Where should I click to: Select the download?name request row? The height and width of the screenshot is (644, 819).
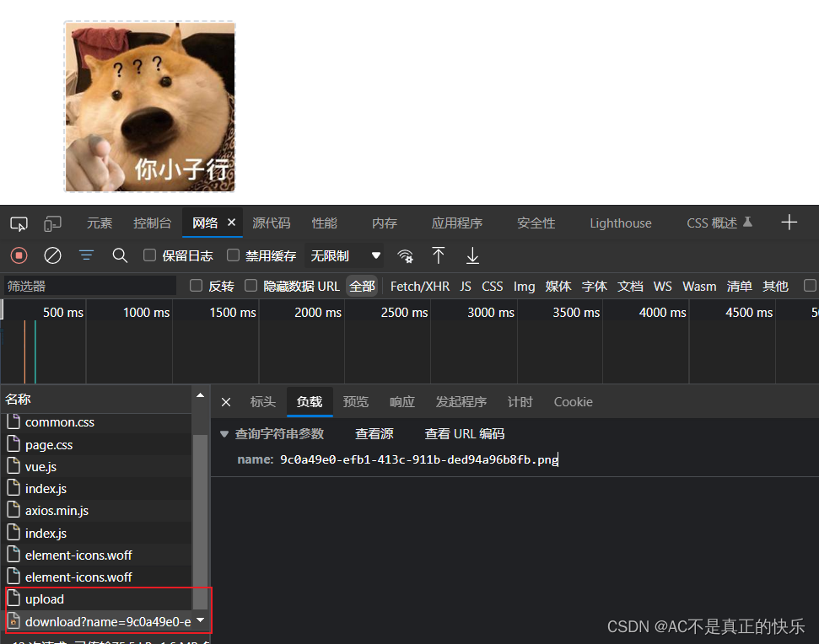98,621
